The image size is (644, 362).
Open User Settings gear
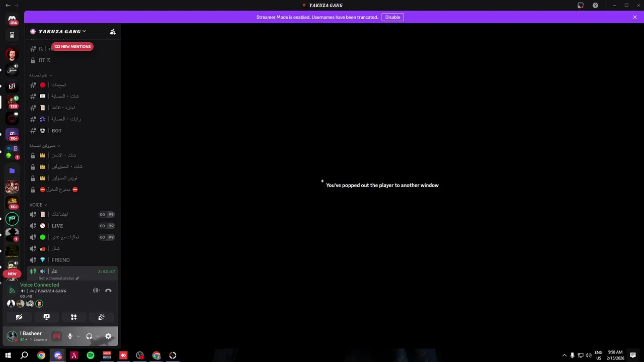click(108, 336)
